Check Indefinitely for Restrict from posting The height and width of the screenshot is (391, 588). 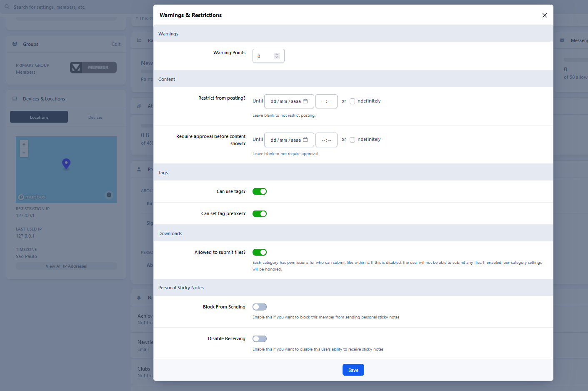[352, 101]
